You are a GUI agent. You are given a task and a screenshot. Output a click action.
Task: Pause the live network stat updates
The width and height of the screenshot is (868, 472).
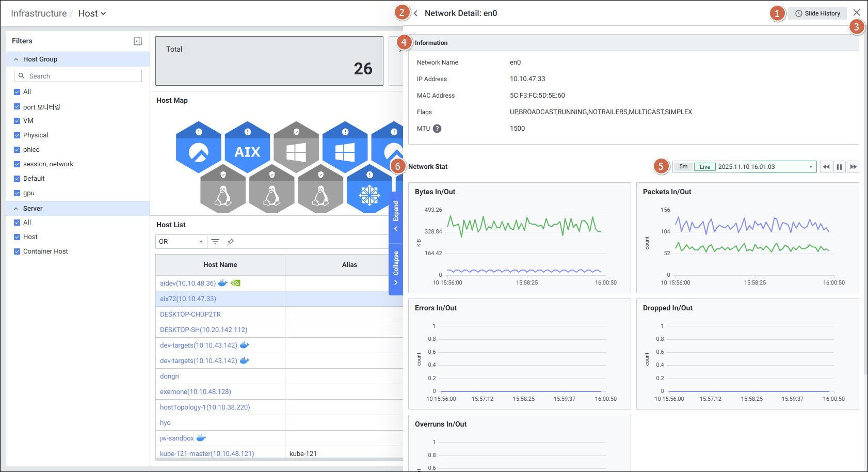839,167
